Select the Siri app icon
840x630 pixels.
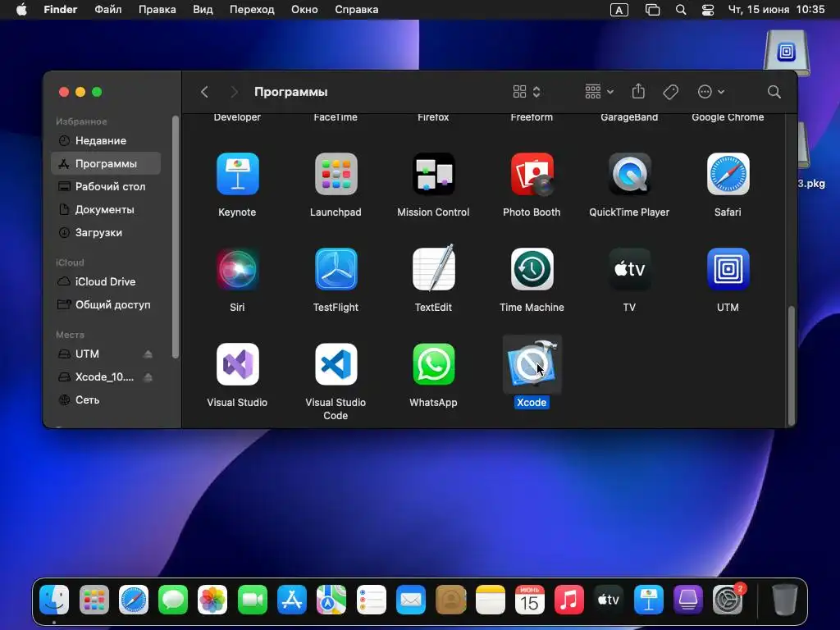pyautogui.click(x=237, y=269)
